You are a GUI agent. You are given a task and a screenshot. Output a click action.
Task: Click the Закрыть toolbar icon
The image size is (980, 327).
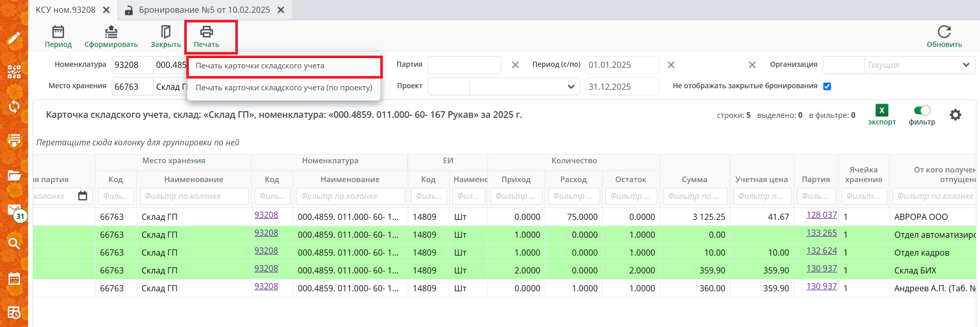tap(165, 33)
